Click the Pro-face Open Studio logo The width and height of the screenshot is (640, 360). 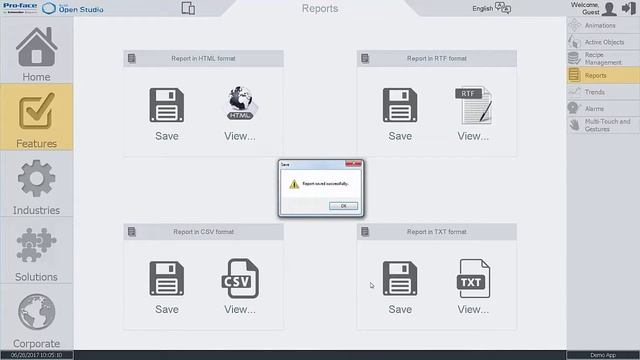click(x=53, y=8)
